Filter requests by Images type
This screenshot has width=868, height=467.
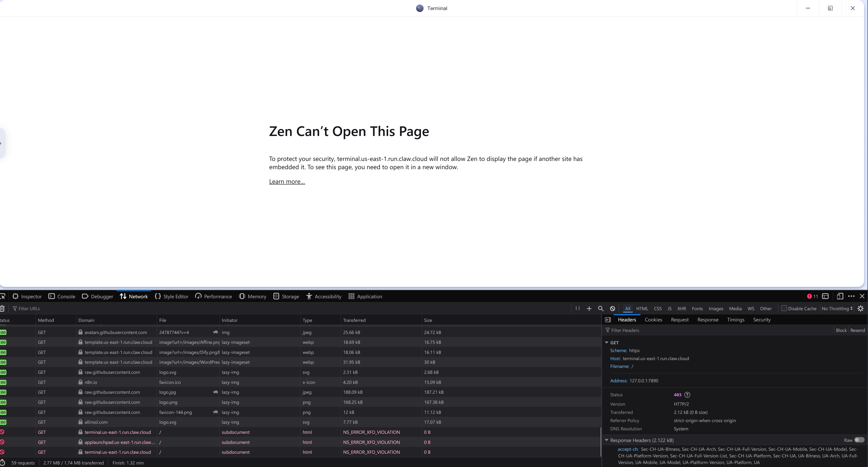point(716,308)
